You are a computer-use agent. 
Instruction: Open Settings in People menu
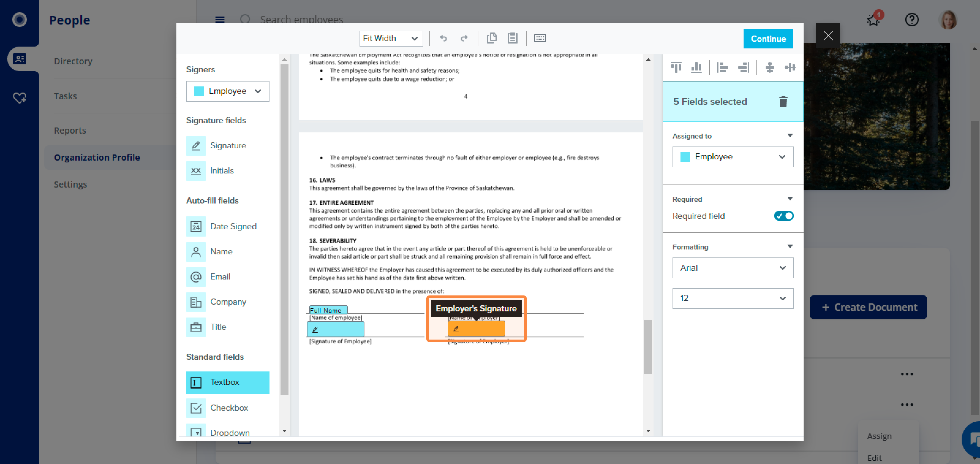coord(70,184)
